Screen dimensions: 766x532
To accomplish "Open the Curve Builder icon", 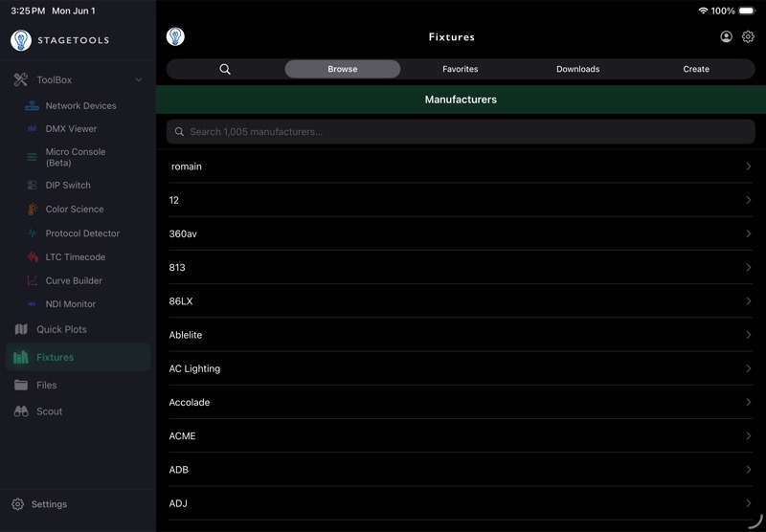I will pyautogui.click(x=32, y=280).
